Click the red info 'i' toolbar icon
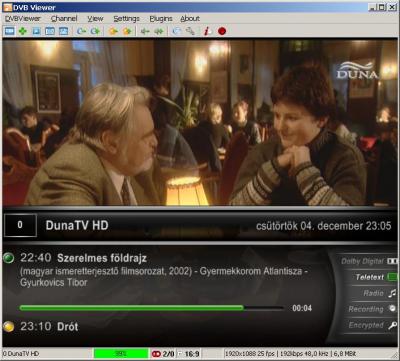 click(208, 31)
